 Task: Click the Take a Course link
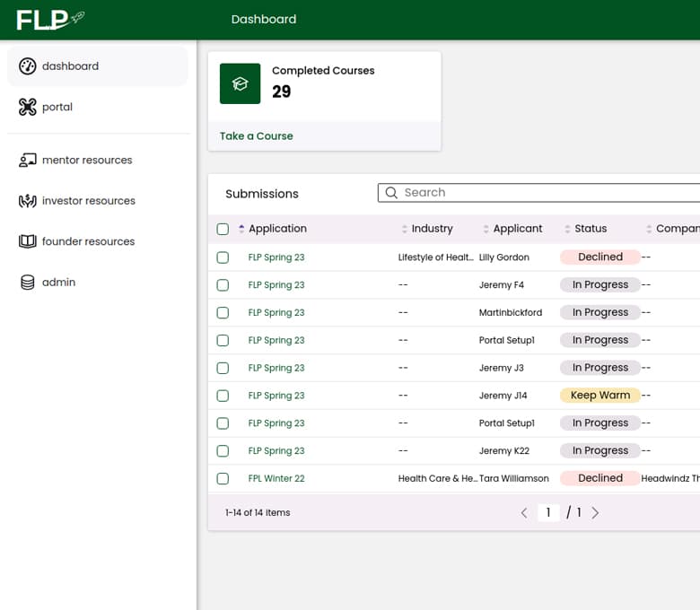pos(257,136)
